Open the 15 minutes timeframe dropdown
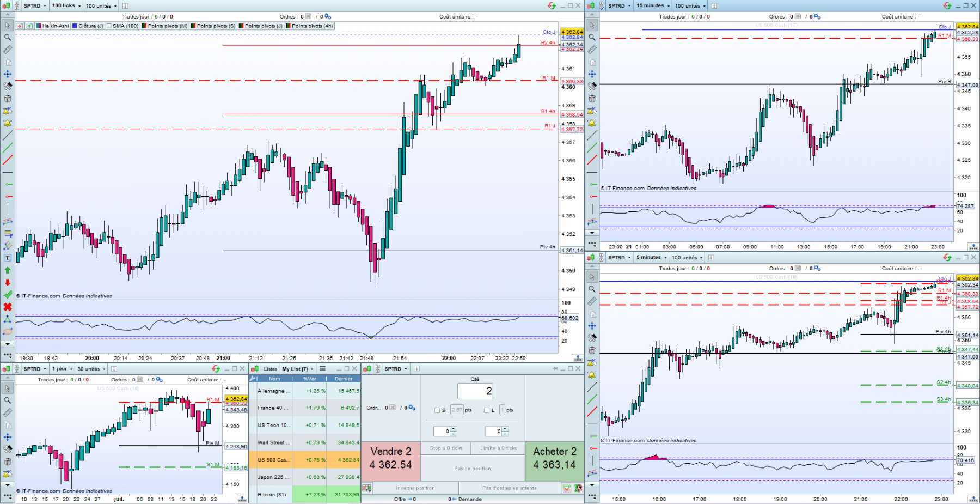This screenshot has height=504, width=980. coord(653,5)
